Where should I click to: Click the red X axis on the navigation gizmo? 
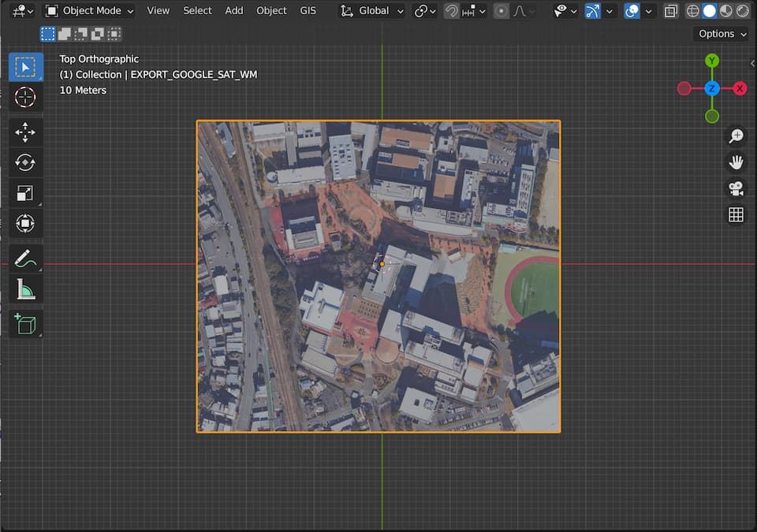740,88
